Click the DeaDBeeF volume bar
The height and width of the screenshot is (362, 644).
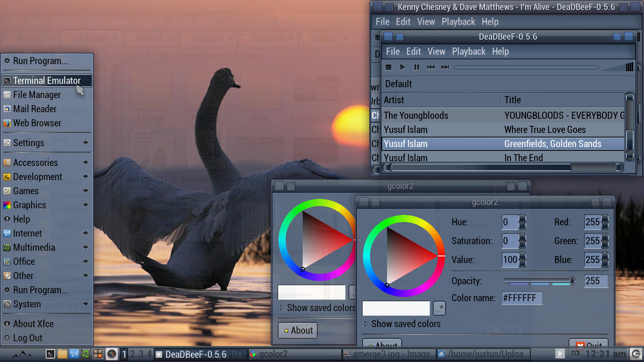618,67
